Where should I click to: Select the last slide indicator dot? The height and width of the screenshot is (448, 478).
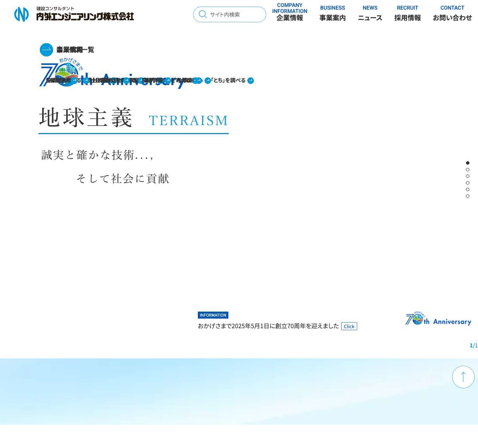tap(468, 196)
